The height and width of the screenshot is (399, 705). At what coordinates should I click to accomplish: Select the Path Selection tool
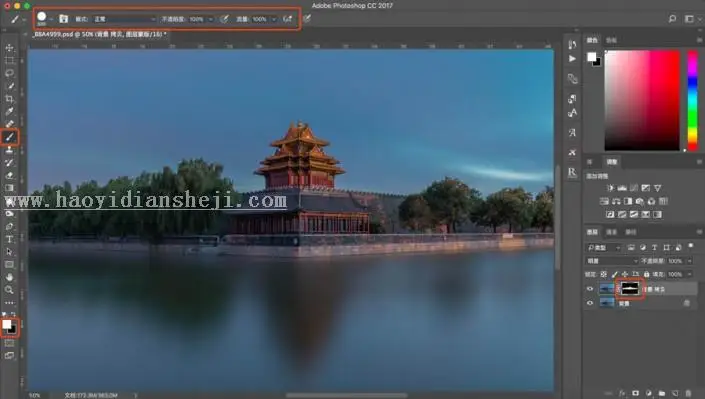pyautogui.click(x=9, y=252)
